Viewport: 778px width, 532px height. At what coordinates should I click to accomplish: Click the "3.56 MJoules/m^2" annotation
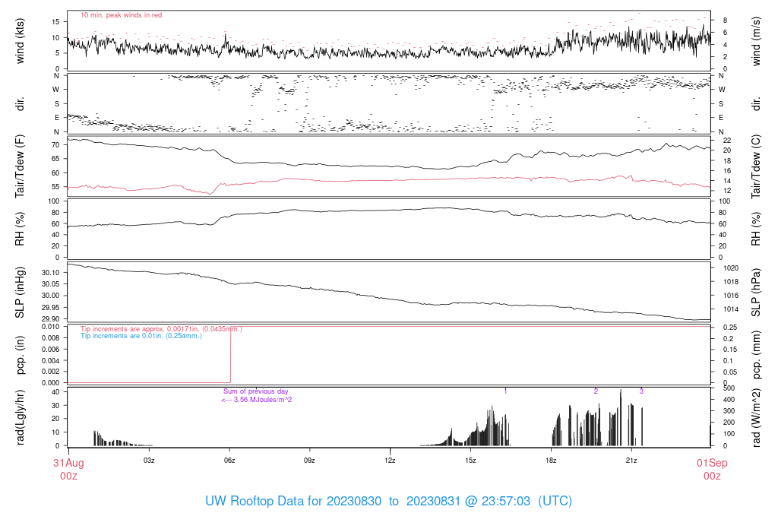[257, 399]
